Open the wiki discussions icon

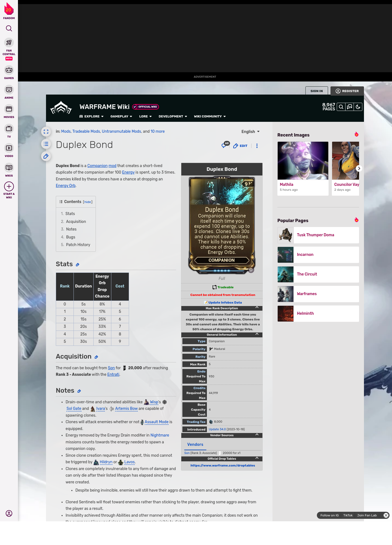tap(350, 107)
